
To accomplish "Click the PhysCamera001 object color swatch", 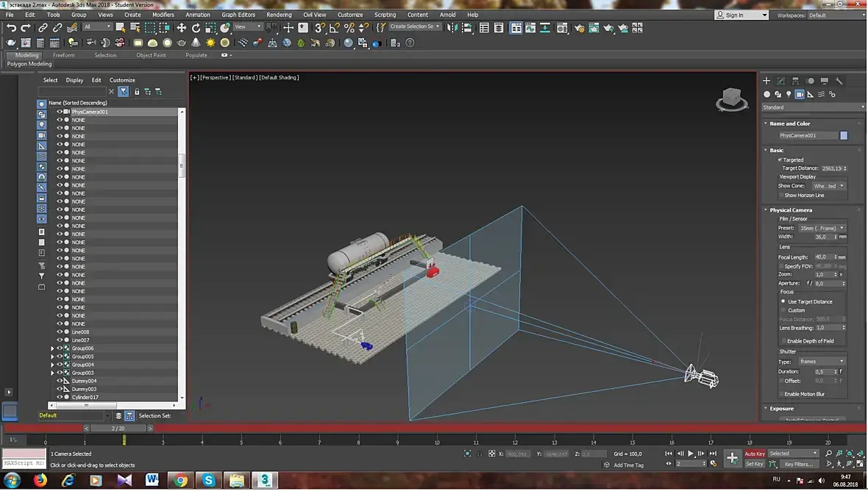I will pyautogui.click(x=844, y=135).
